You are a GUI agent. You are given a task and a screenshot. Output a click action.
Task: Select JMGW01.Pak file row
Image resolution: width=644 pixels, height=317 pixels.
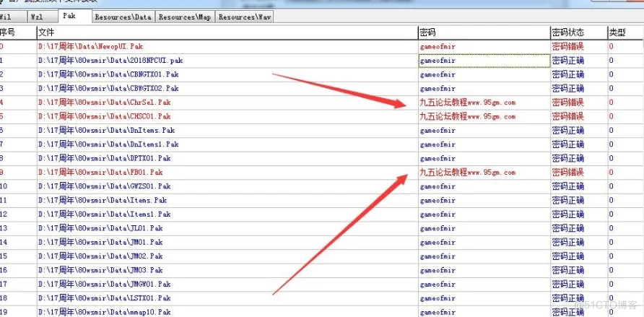104,285
